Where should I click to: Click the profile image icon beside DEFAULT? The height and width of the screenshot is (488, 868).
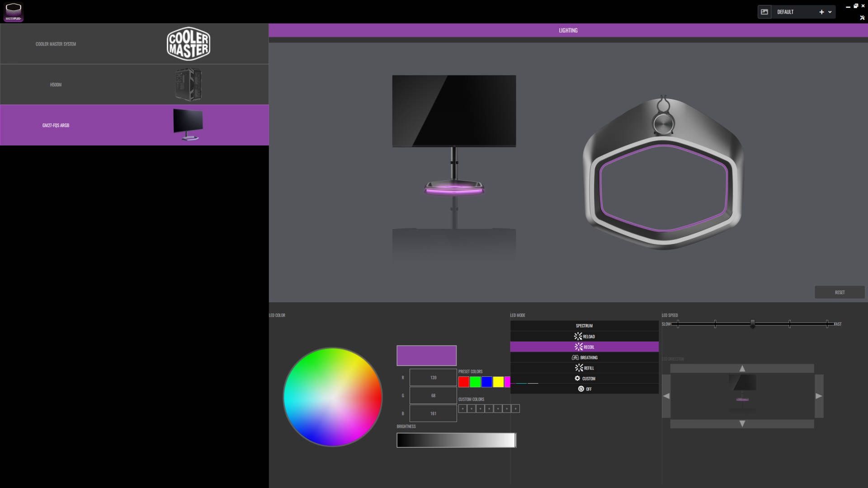tap(764, 12)
